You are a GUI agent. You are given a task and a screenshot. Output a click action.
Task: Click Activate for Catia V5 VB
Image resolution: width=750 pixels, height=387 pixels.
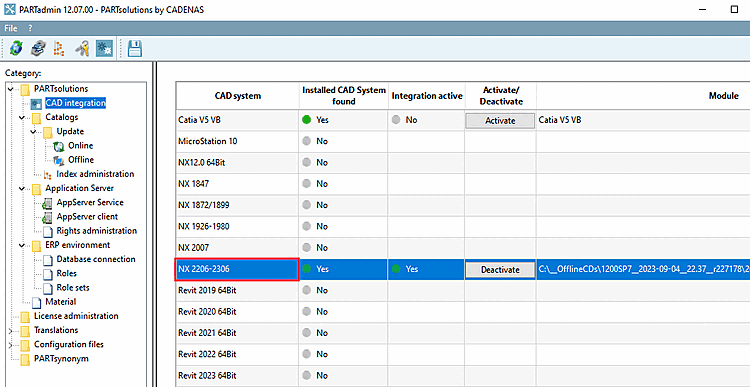tap(500, 121)
